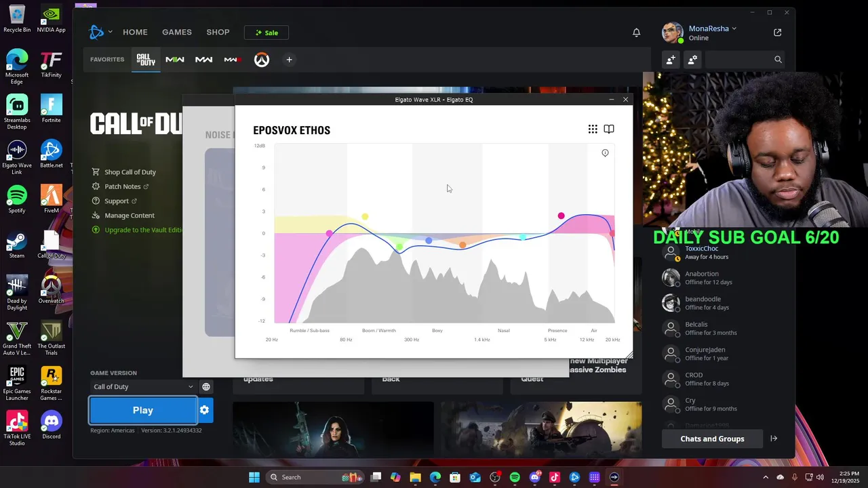Open the Elgato EQ preset grid icon

(593, 129)
